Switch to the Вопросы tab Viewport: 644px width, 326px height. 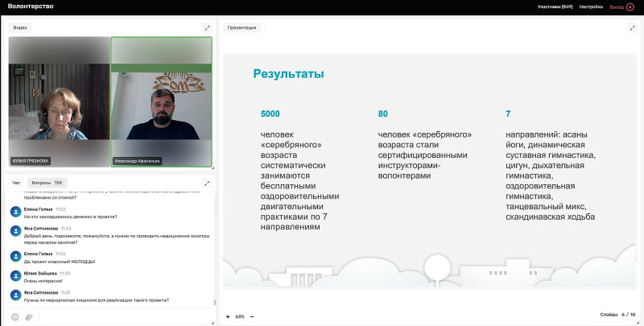pos(47,183)
